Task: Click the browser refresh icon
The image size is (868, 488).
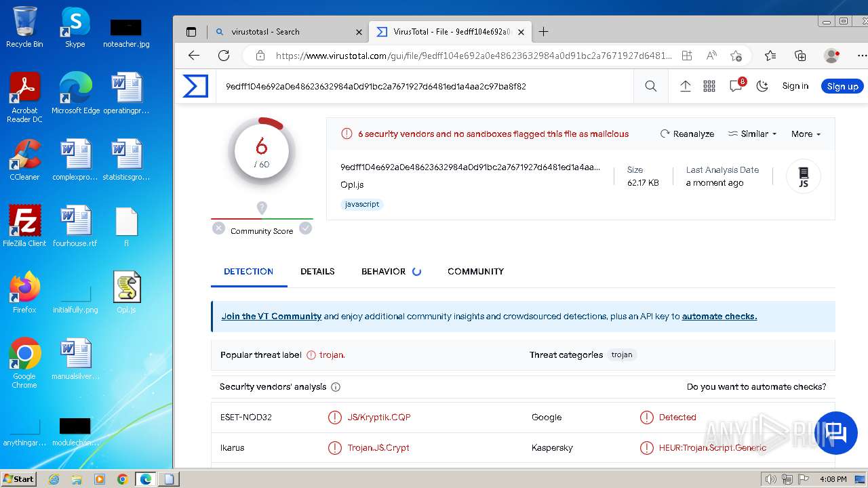Action: pos(224,56)
